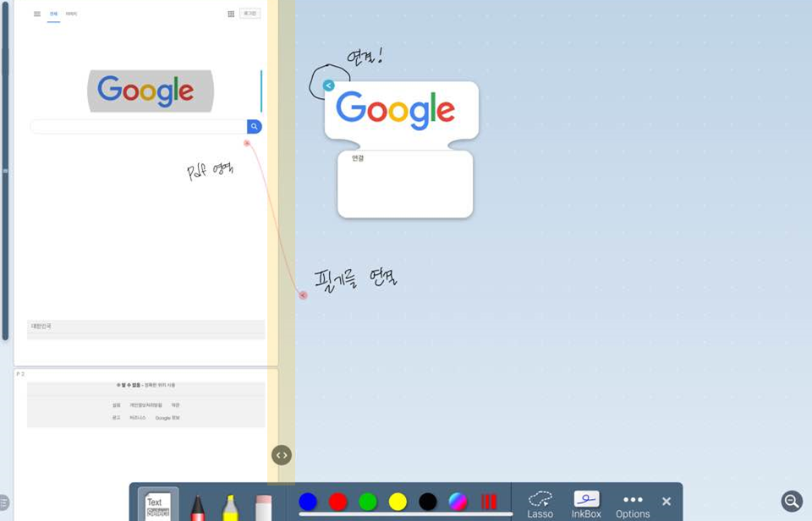Select the underlined first tab in PDF header
812x521 pixels.
coord(53,14)
